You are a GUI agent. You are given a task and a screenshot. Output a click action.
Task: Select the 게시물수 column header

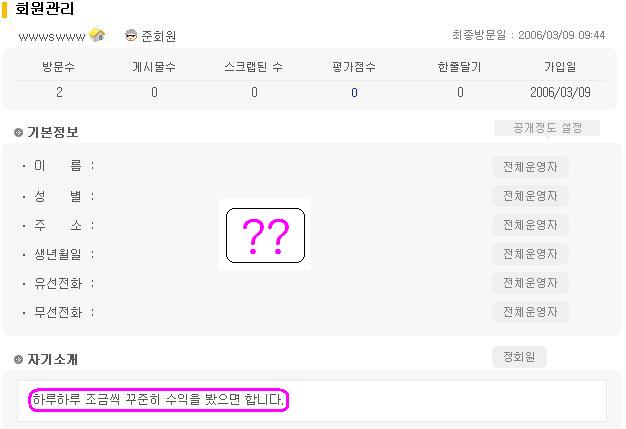coord(154,67)
